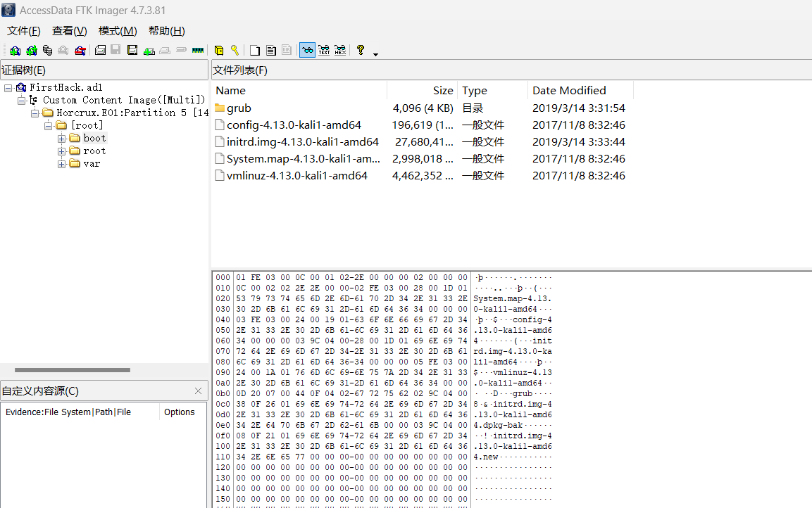Select config-4.13.0-kali1-amd64 file

[294, 125]
